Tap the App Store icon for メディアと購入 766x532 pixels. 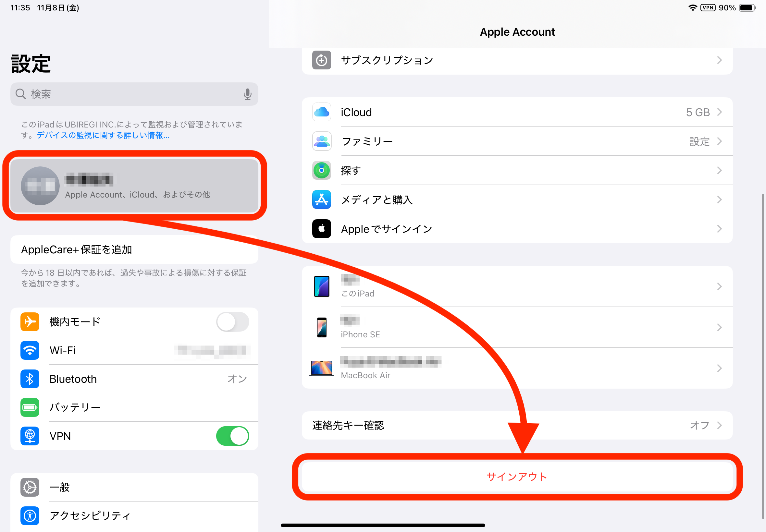pos(321,200)
